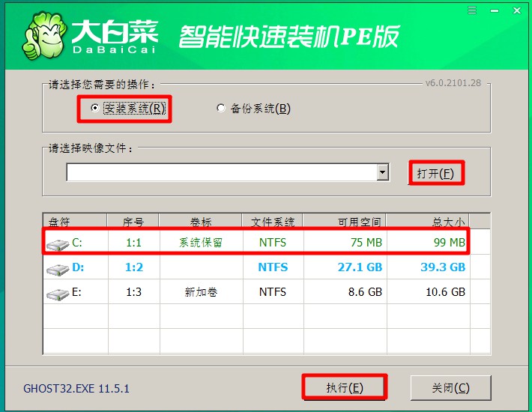Sort by the 总大小 column header

point(428,222)
